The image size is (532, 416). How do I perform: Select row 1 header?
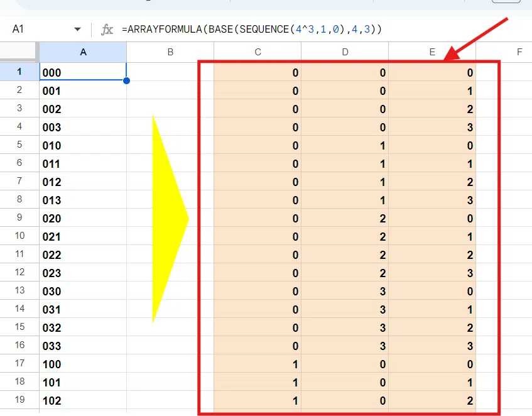click(x=19, y=72)
